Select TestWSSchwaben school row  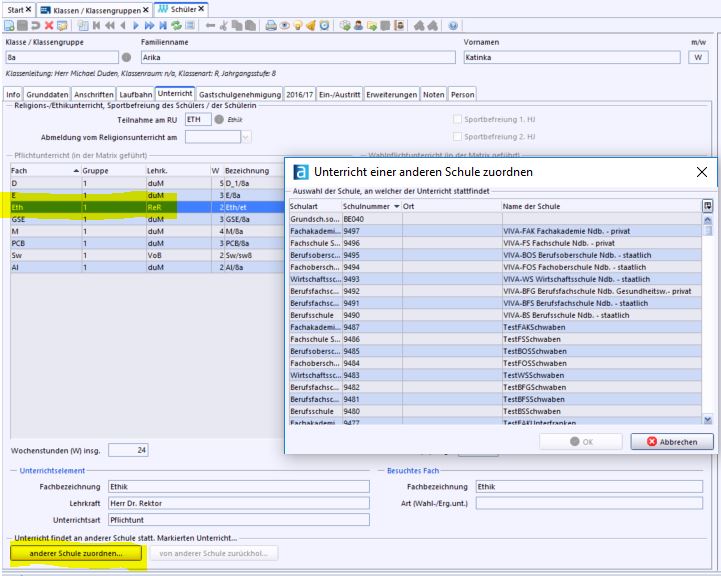[496, 375]
